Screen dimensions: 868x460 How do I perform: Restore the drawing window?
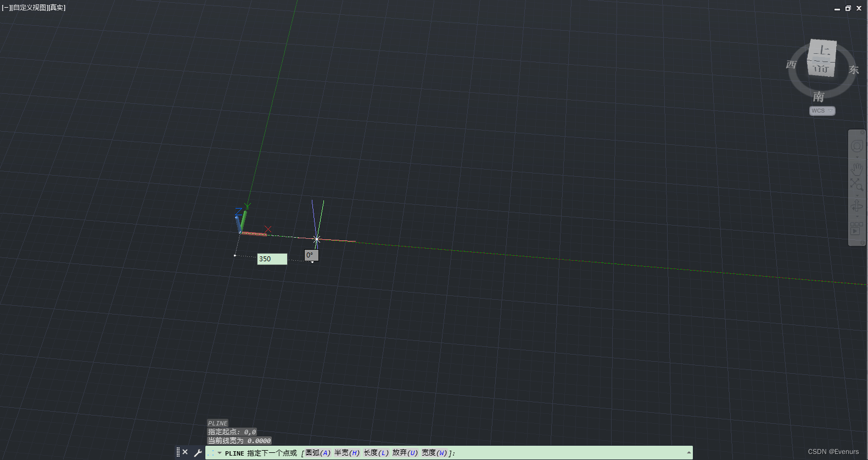pyautogui.click(x=848, y=8)
